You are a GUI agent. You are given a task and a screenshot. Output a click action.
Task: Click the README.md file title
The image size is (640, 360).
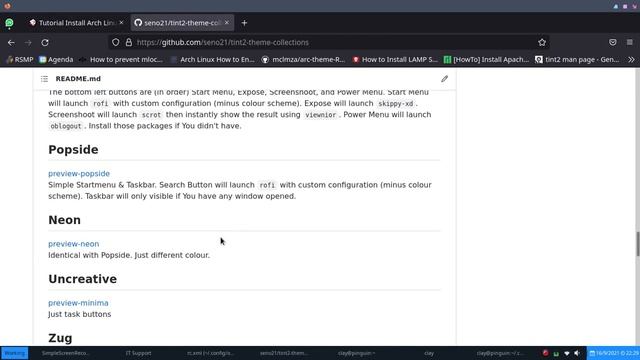click(x=78, y=79)
